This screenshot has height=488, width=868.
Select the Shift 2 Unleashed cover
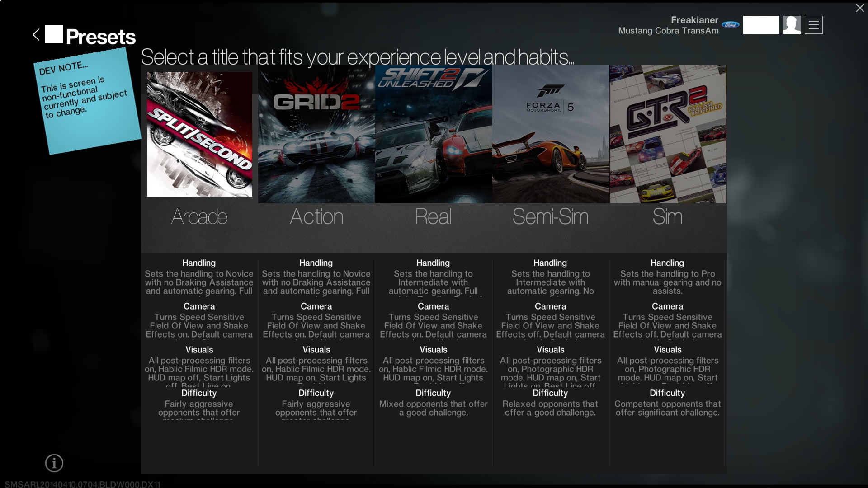pos(434,134)
